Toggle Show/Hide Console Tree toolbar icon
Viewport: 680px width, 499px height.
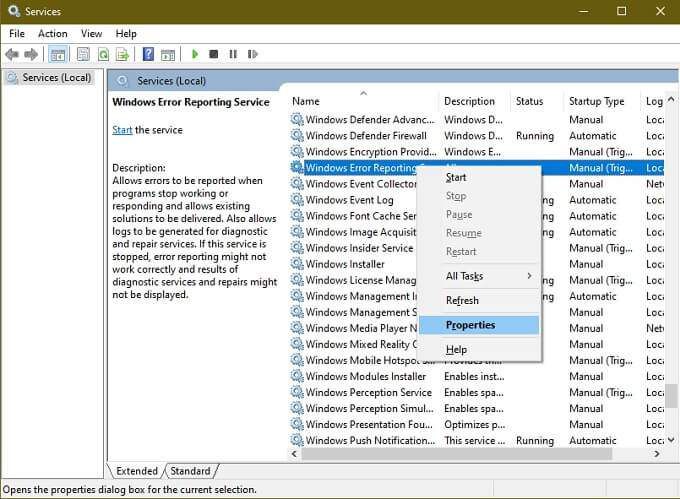tap(57, 54)
